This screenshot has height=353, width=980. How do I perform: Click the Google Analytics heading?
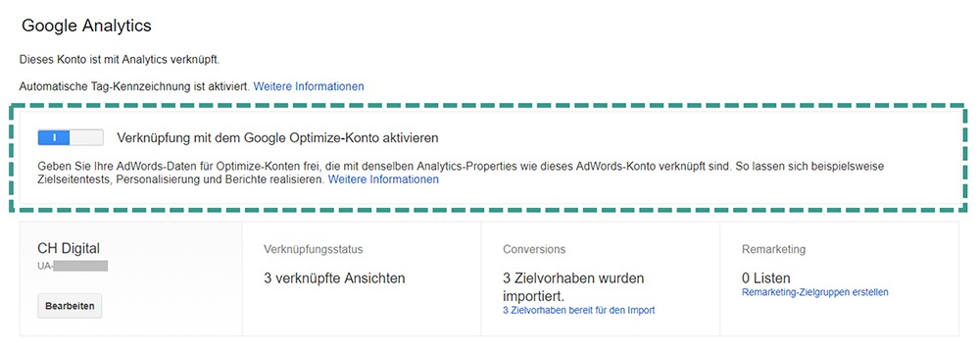click(86, 26)
